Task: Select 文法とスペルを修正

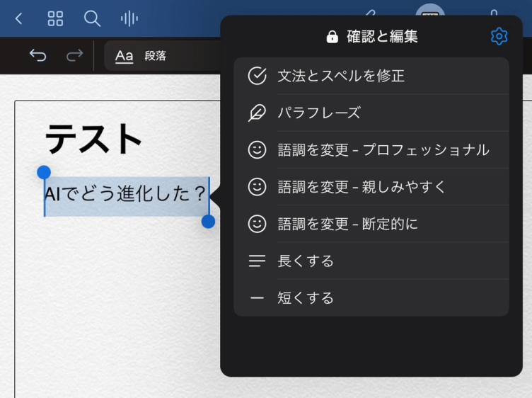Action: [x=371, y=76]
